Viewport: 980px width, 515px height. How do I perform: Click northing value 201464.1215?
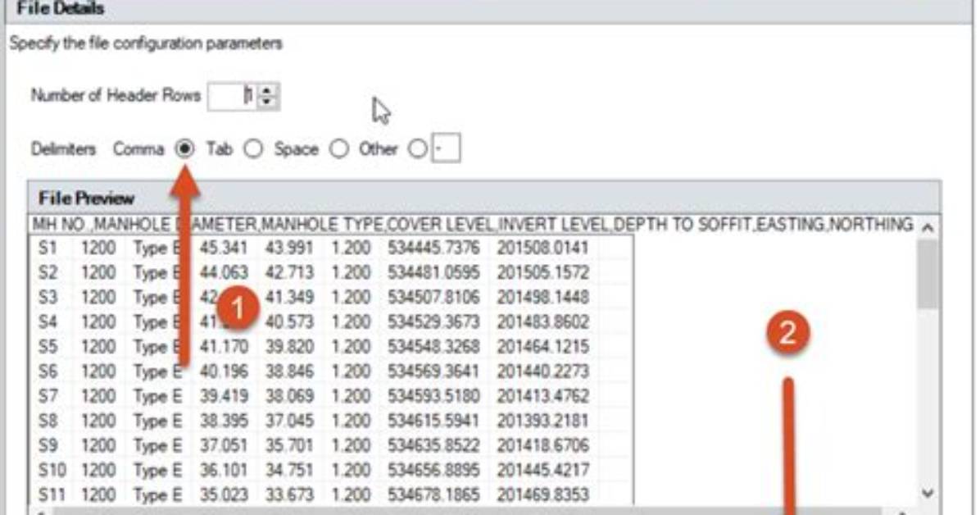point(542,347)
